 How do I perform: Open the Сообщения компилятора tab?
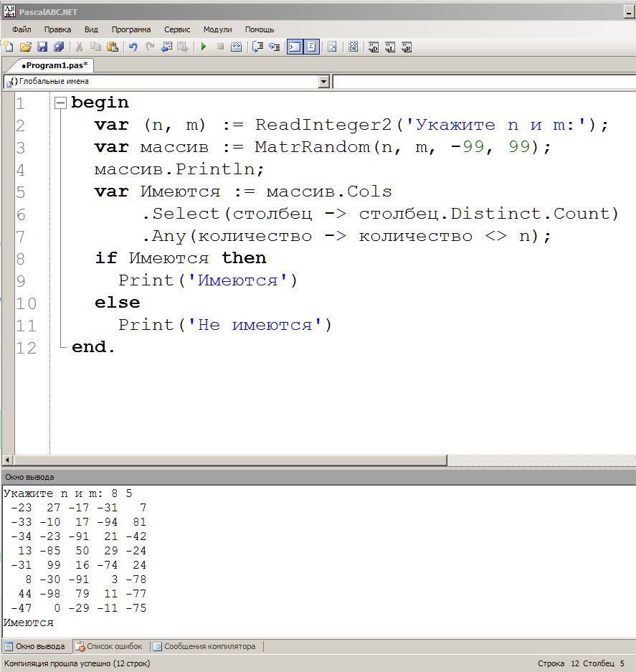click(x=204, y=646)
